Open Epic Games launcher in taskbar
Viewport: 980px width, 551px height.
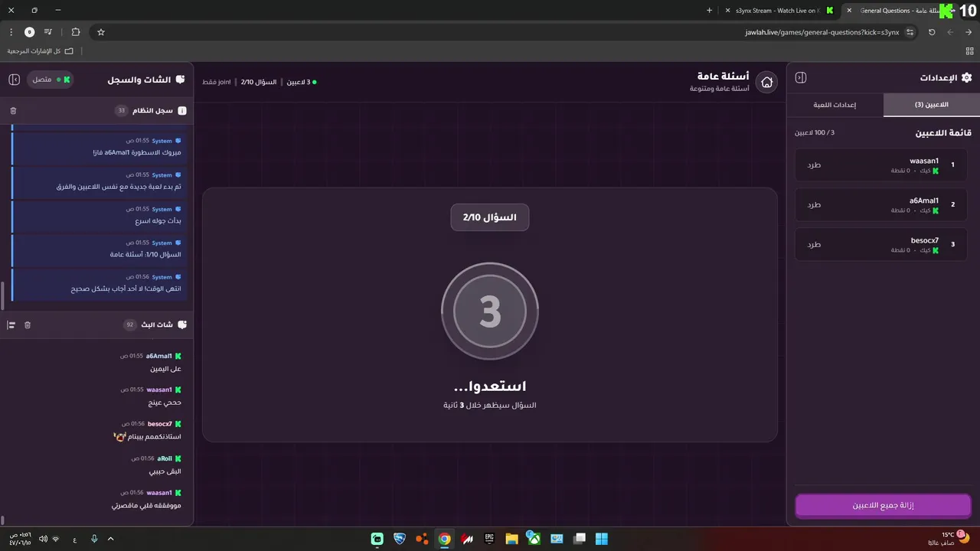pyautogui.click(x=489, y=539)
